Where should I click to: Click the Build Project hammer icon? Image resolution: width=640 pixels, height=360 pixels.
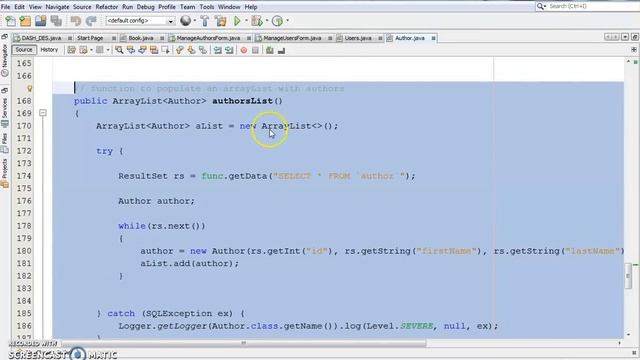click(x=205, y=21)
